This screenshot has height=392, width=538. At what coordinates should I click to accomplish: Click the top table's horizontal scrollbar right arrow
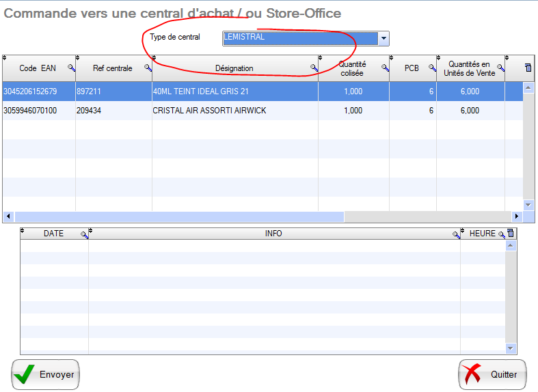[517, 216]
